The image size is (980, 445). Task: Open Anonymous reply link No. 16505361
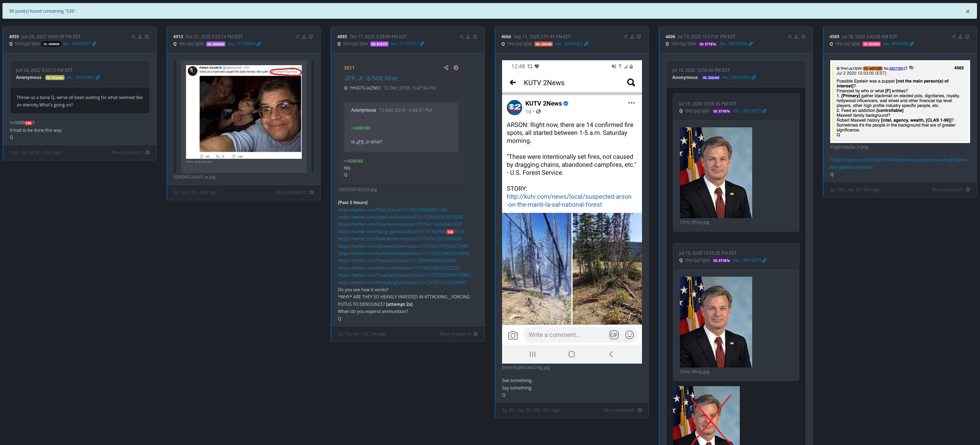click(x=83, y=77)
